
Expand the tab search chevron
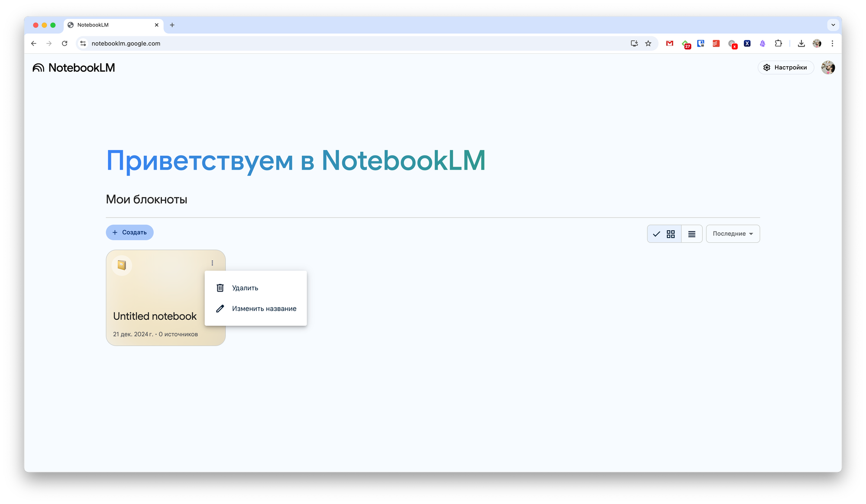coord(833,25)
